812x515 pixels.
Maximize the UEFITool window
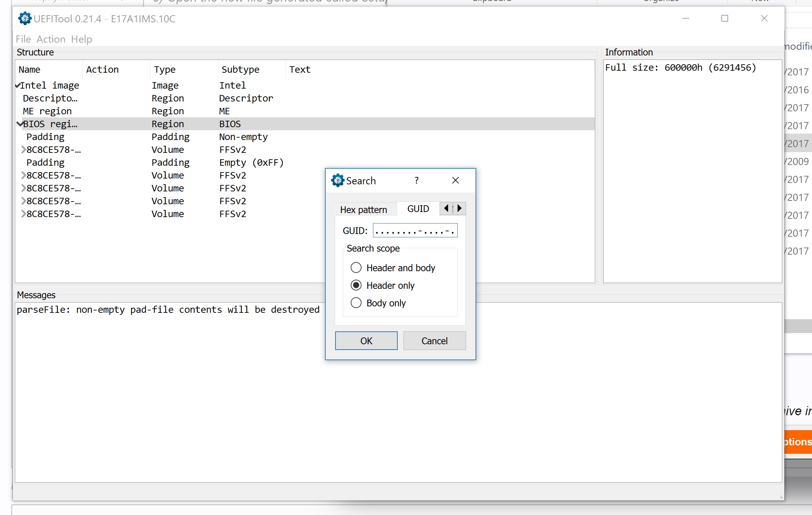click(724, 19)
